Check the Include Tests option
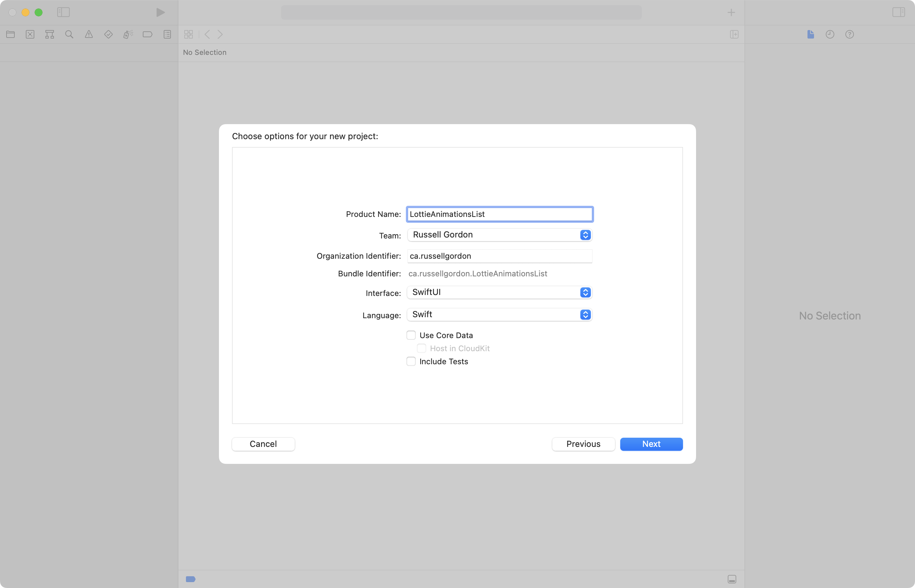The image size is (915, 588). point(411,361)
